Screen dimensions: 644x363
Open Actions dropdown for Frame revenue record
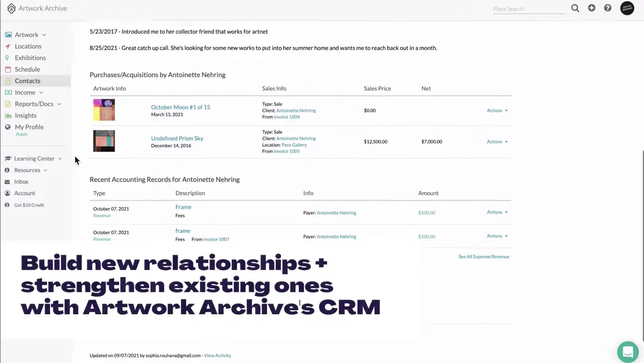pos(497,212)
